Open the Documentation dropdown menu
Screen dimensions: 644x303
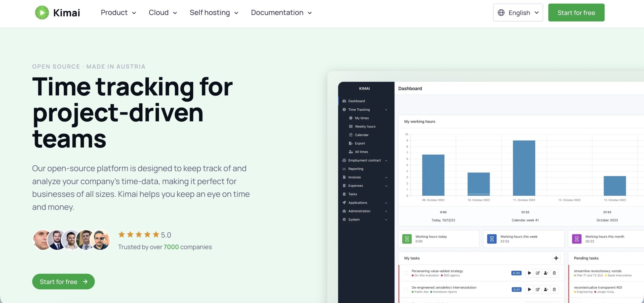281,13
